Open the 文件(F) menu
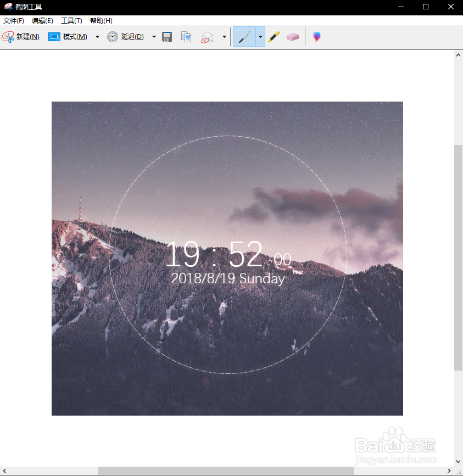 point(14,21)
